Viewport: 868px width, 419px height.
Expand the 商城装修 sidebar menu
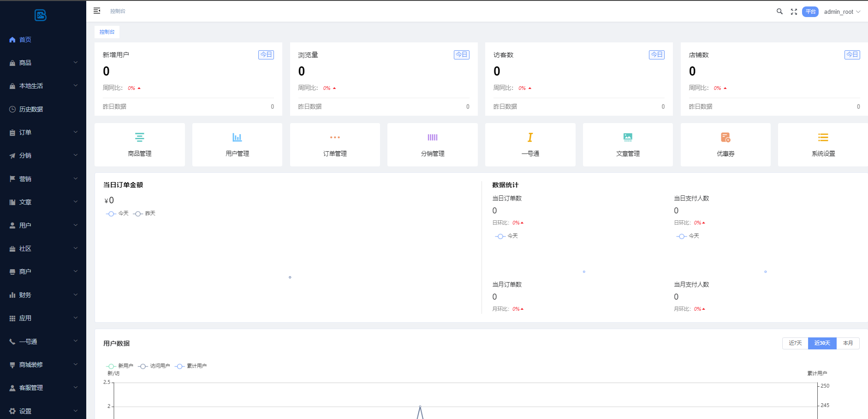pyautogui.click(x=43, y=365)
